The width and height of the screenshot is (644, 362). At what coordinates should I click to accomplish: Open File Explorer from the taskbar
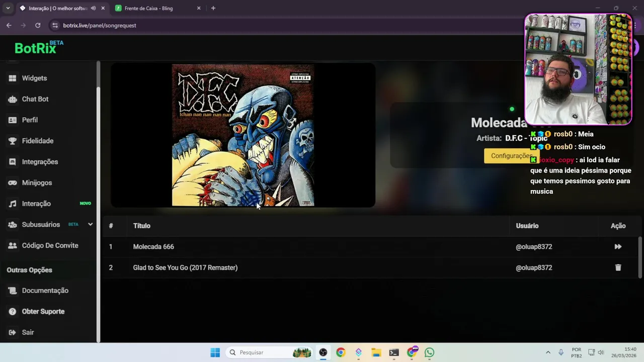376,352
